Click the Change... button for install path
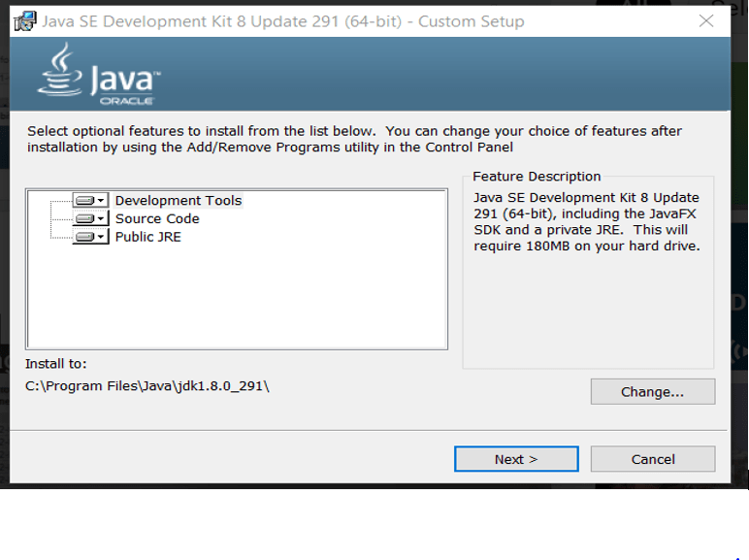This screenshot has width=749, height=560. [653, 392]
